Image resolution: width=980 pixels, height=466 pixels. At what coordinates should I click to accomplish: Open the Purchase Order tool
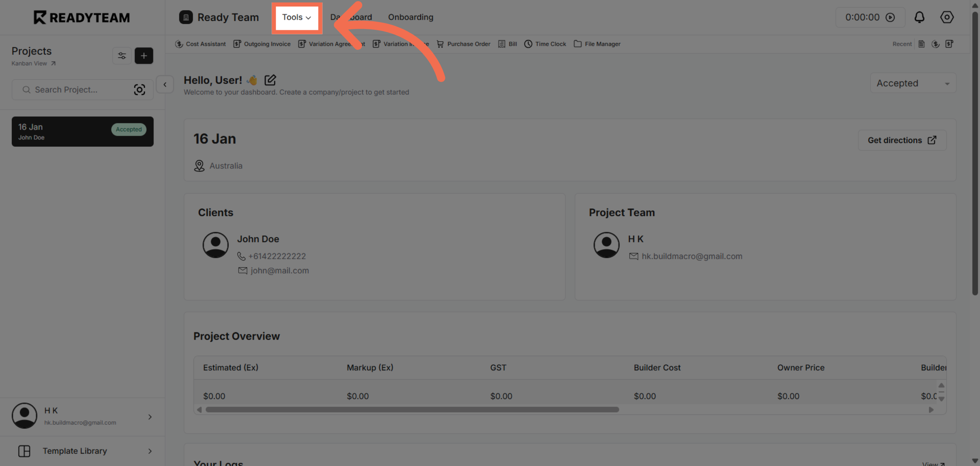tap(463, 44)
